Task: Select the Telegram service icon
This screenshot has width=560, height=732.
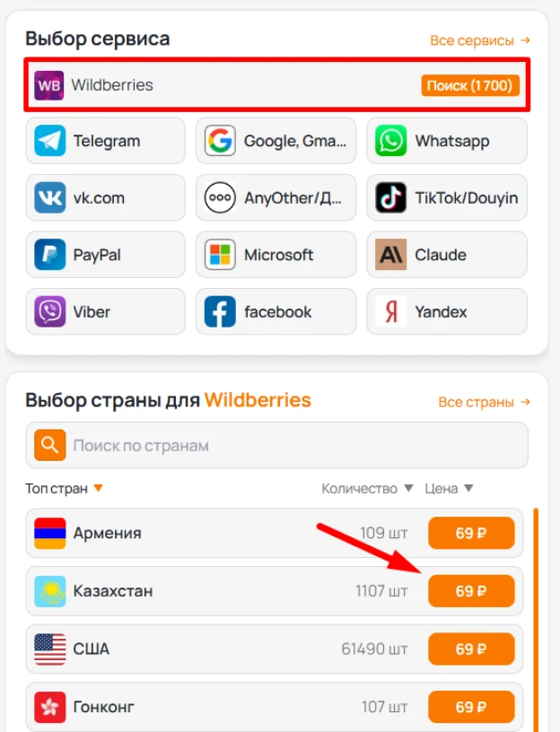Action: 49,141
